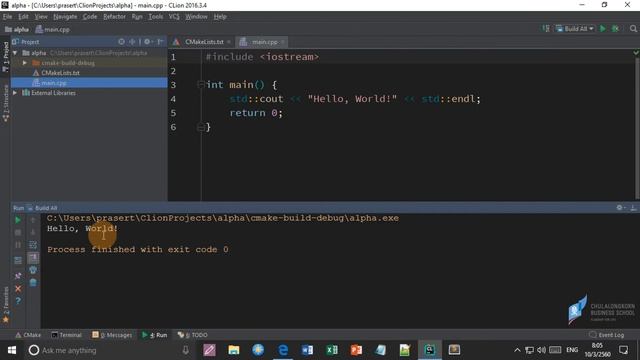Open Search Everywhere magnifier icon
The image size is (640, 360).
point(633,29)
